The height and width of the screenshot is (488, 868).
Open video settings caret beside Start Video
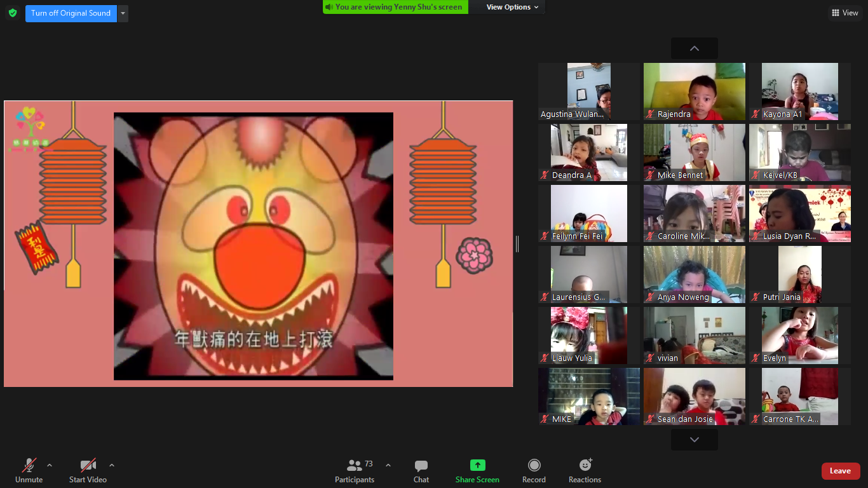112,465
